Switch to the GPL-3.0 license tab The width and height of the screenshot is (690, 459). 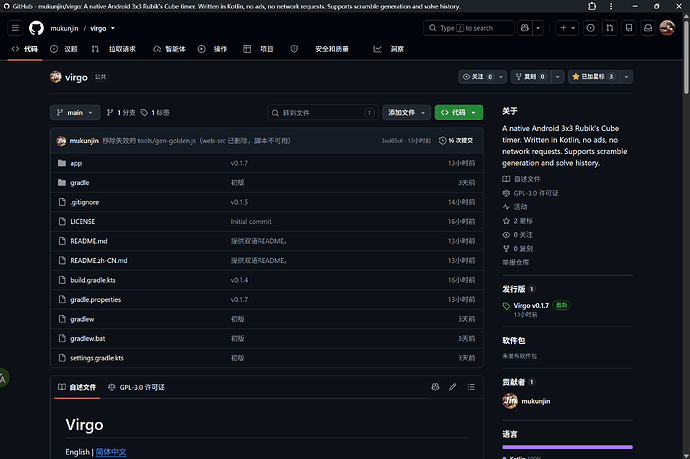pos(136,387)
